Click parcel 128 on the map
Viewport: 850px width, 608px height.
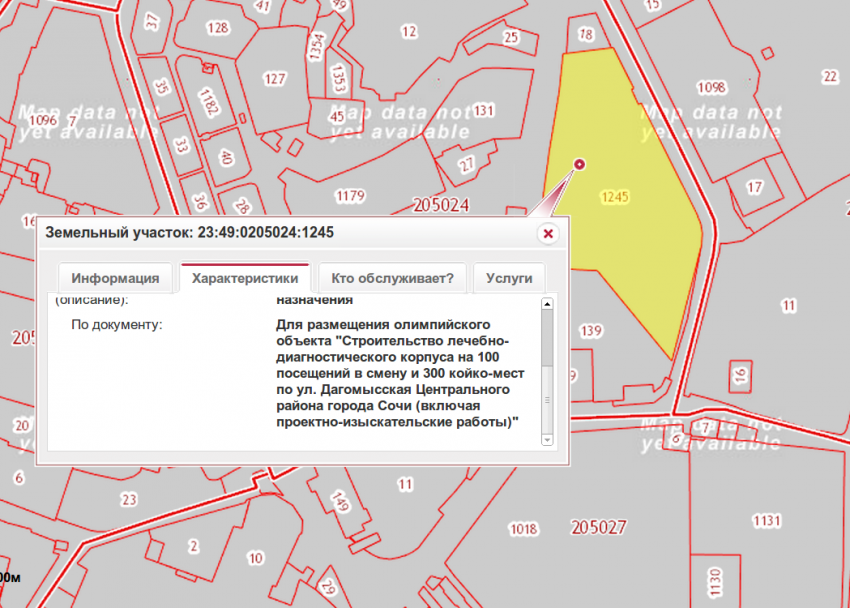(x=217, y=28)
